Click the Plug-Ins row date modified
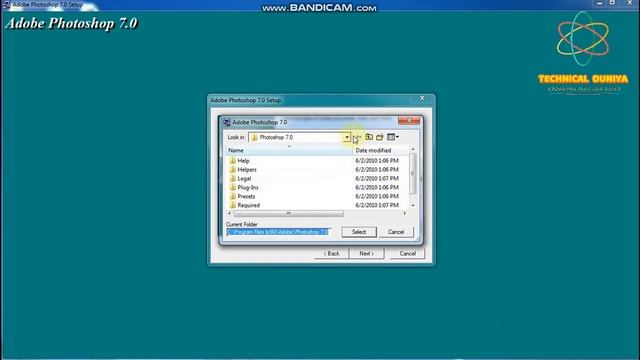Viewport: 640px width, 360px height. pyautogui.click(x=377, y=188)
